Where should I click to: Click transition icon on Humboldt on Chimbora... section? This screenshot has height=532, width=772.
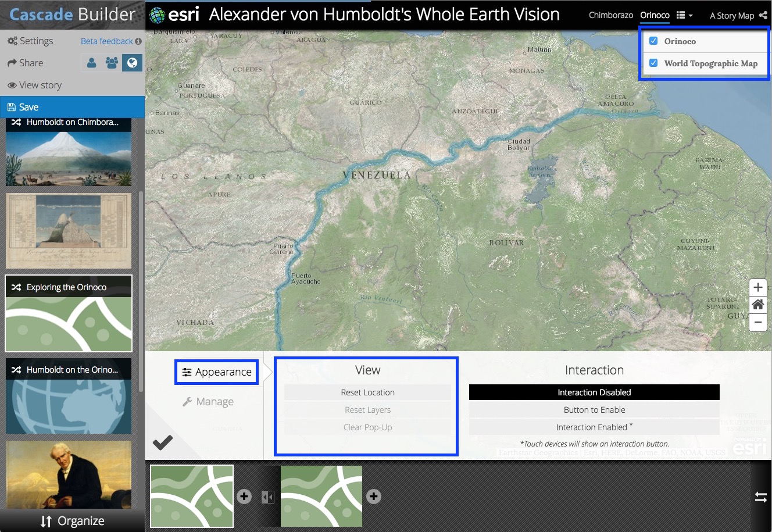(16, 122)
